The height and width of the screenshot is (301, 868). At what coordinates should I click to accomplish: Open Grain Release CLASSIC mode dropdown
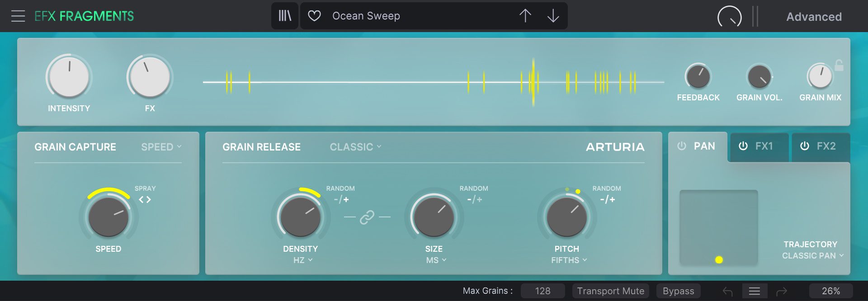click(356, 147)
